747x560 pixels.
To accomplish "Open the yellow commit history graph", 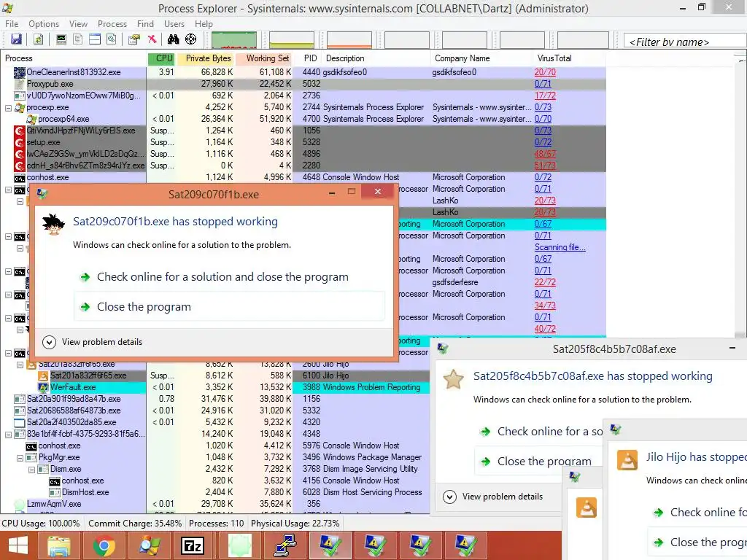I will click(292, 40).
